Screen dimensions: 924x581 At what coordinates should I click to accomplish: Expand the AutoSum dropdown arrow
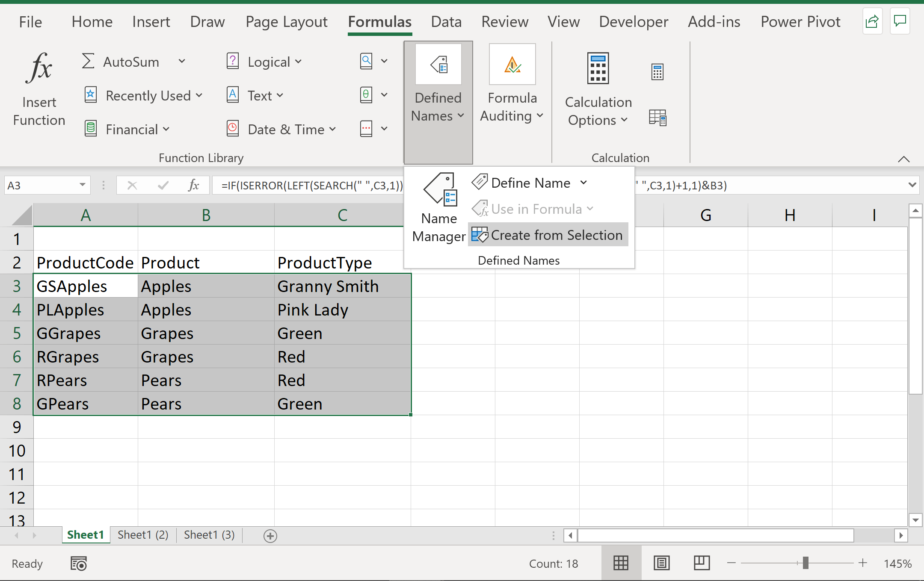(182, 62)
